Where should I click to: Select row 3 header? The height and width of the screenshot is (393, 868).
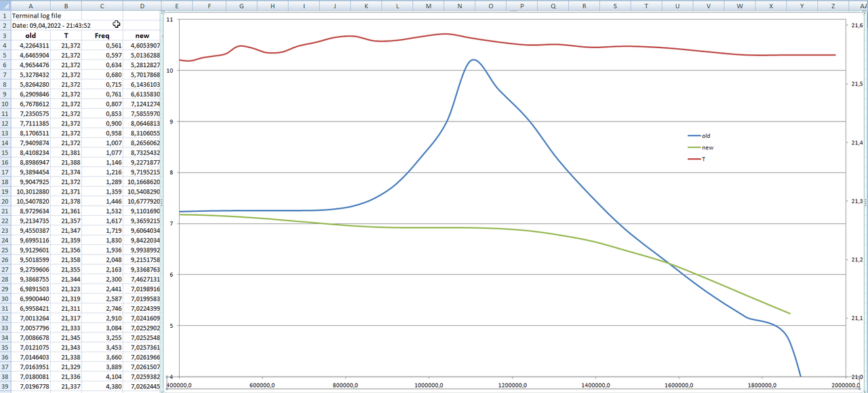click(5, 35)
